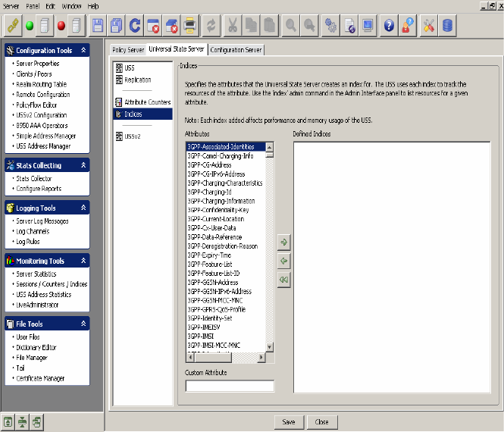Image resolution: width=504 pixels, height=432 pixels.
Task: Switch to the Configuration Server tab
Action: click(236, 50)
